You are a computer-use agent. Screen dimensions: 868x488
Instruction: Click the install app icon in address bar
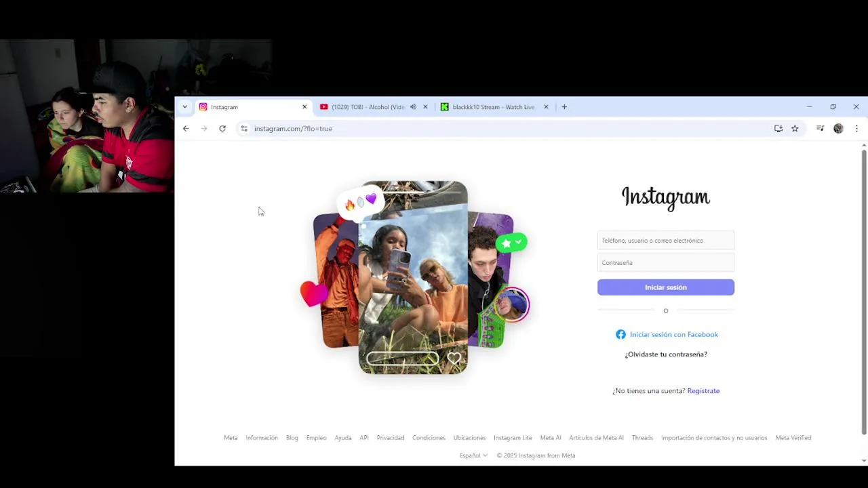point(778,128)
